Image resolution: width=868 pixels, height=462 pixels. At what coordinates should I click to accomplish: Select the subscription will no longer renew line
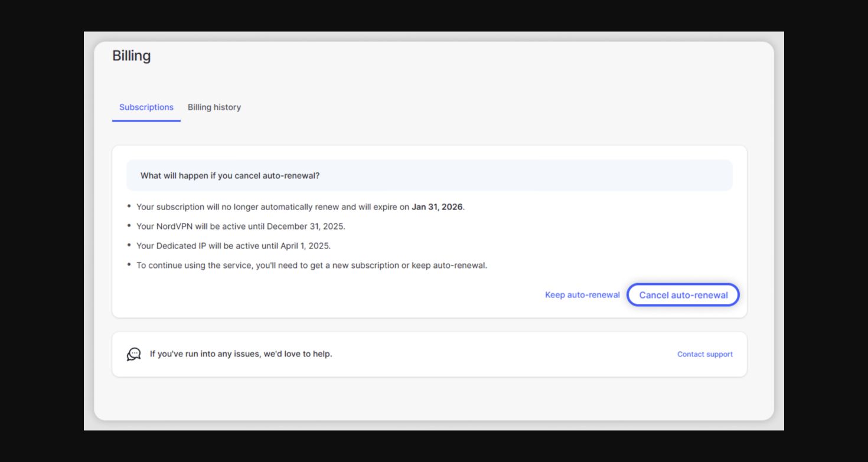click(x=301, y=207)
